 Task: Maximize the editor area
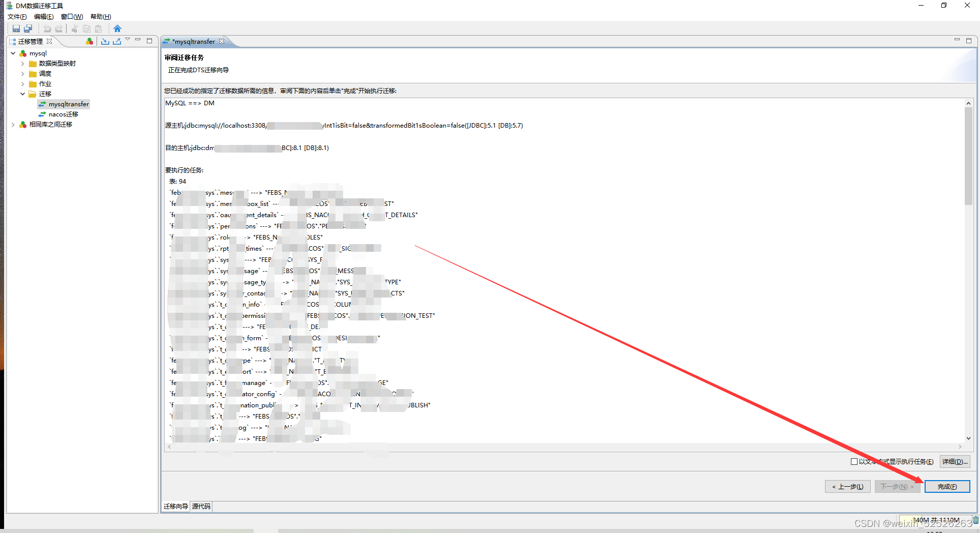pyautogui.click(x=969, y=41)
